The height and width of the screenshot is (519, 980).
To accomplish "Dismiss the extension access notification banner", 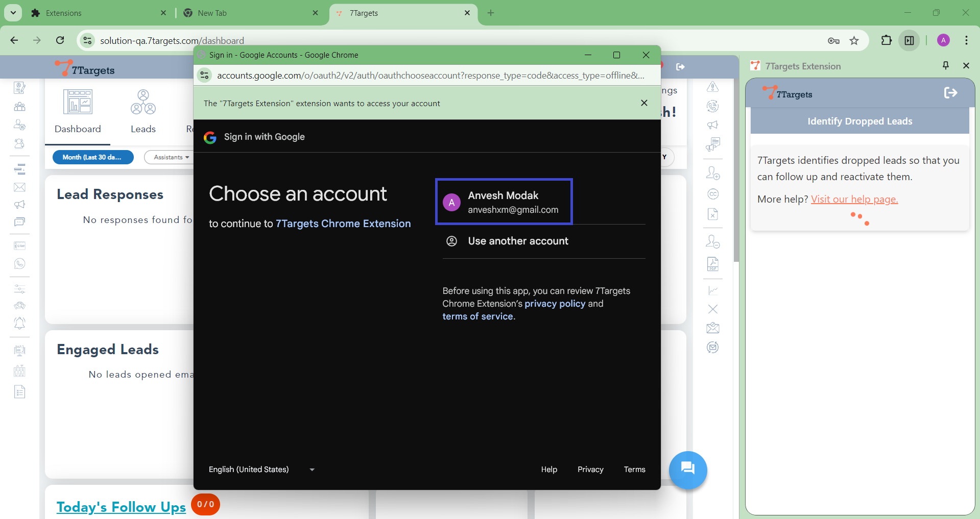I will pyautogui.click(x=644, y=103).
